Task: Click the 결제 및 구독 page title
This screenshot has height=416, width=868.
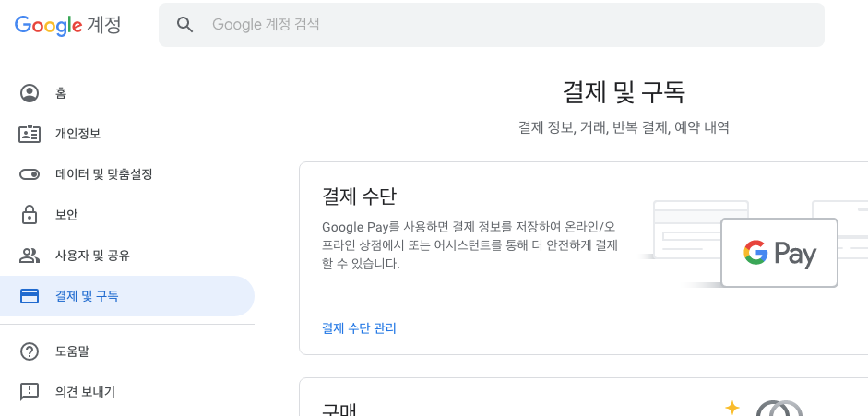Action: pyautogui.click(x=624, y=92)
